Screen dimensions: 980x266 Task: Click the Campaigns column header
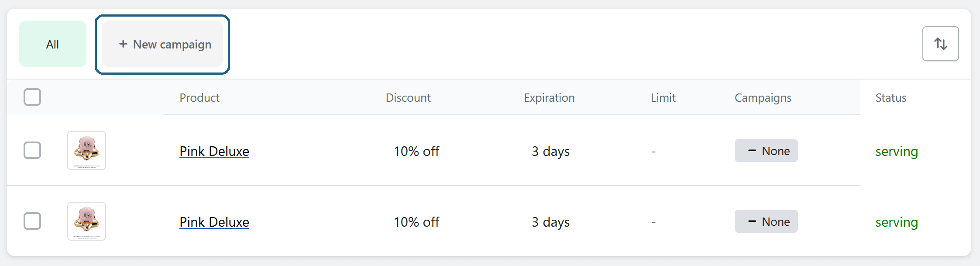click(x=763, y=98)
